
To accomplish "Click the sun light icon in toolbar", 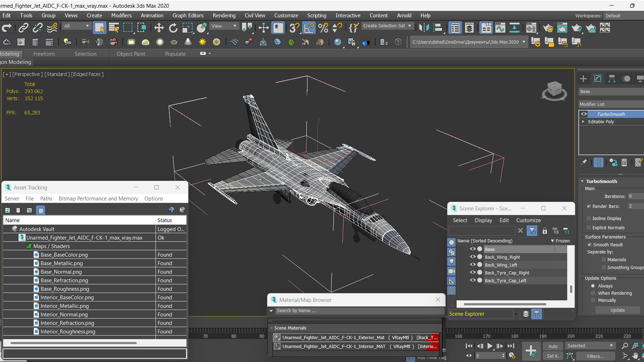I will (x=202, y=42).
